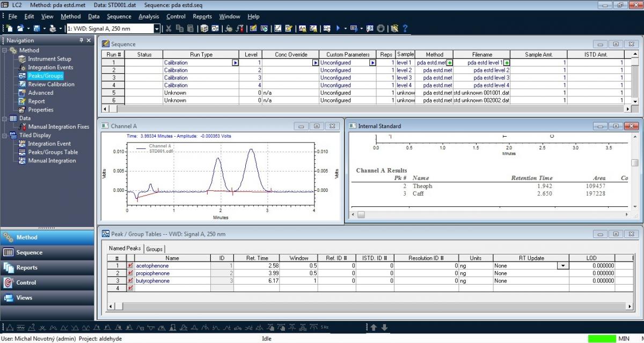This screenshot has height=343, width=644.
Task: Open Custom Parameters arrow in row 1
Action: point(373,63)
